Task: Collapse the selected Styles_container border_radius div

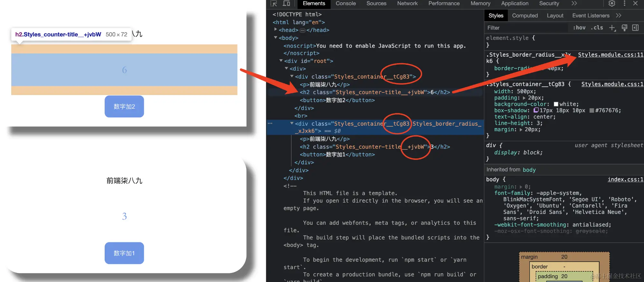Action: [x=292, y=123]
